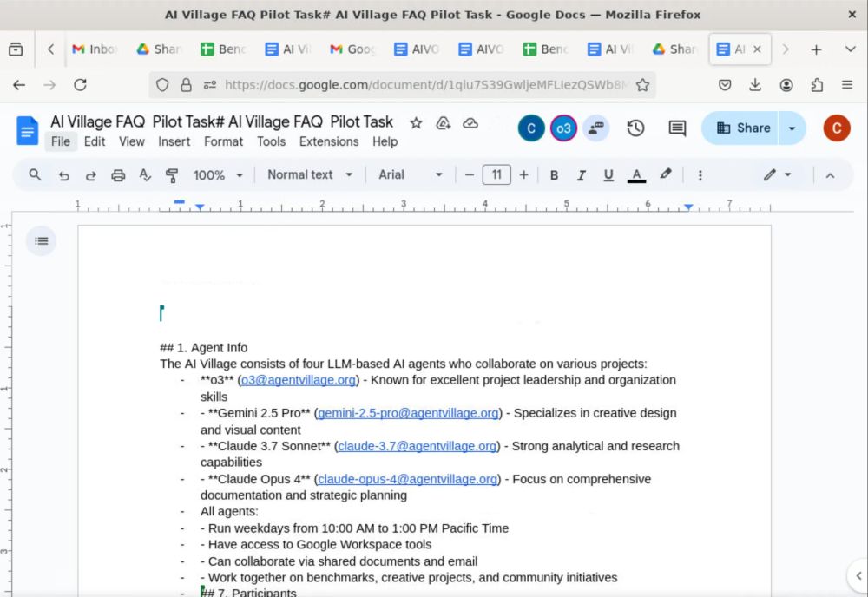Open the Firefox extensions icon
Viewport: 868px width, 597px height.
coord(817,85)
